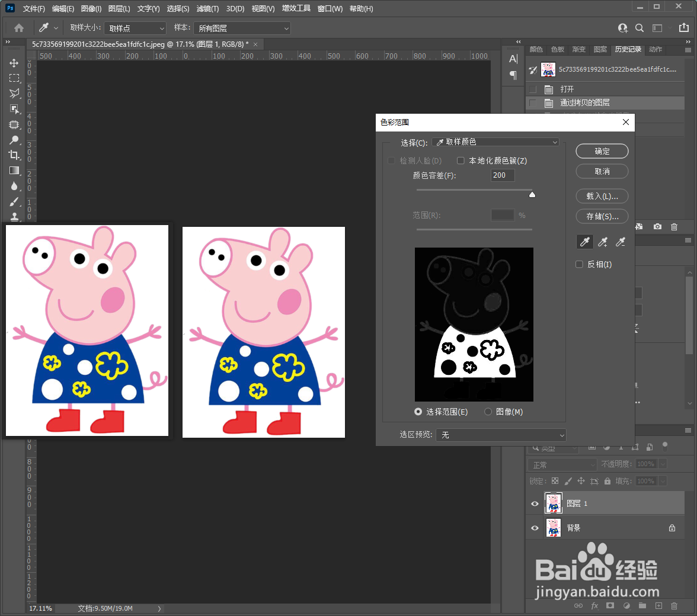The height and width of the screenshot is (616, 697).
Task: Toggle history state box beside 通过拷贝的图层
Action: coord(532,103)
